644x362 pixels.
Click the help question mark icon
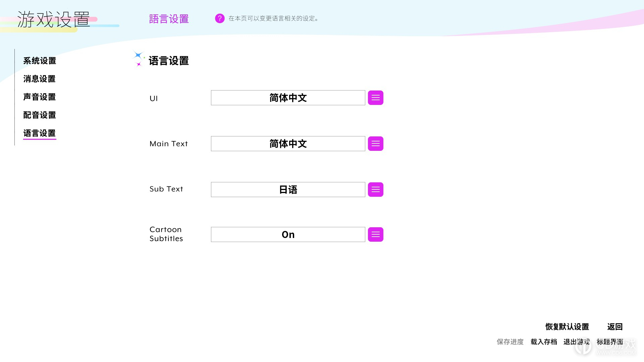tap(218, 18)
